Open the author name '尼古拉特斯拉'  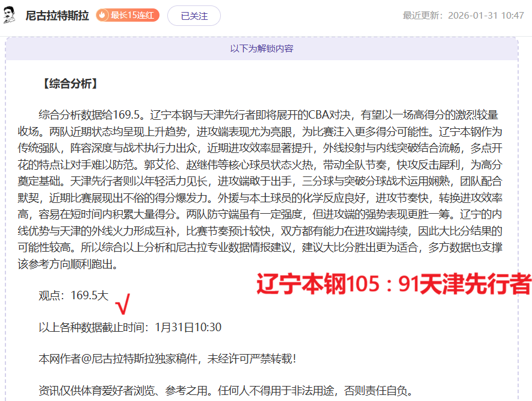click(x=58, y=14)
